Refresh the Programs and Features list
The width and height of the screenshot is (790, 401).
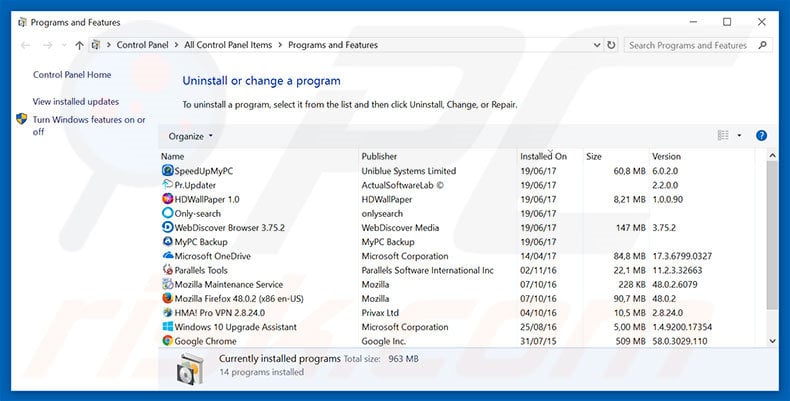(611, 45)
